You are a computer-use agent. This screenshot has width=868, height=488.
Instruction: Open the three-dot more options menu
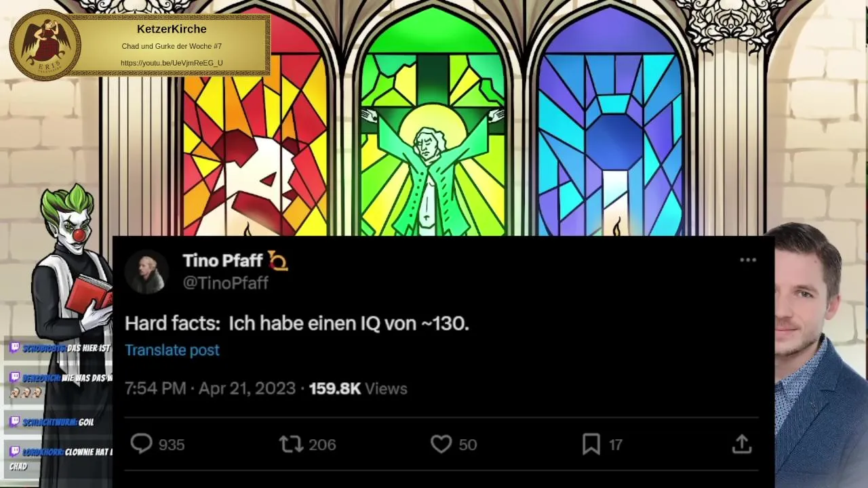pos(747,260)
